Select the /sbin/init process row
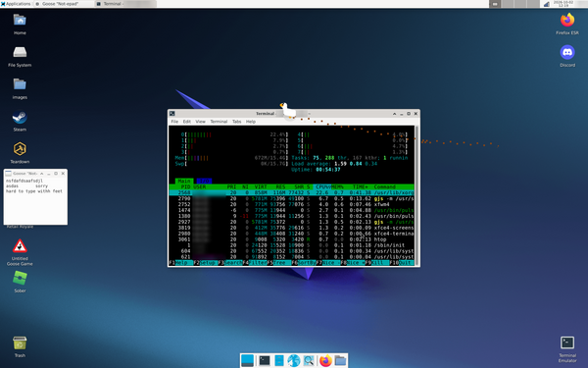Screen dimensions: 588x368 click(291, 245)
